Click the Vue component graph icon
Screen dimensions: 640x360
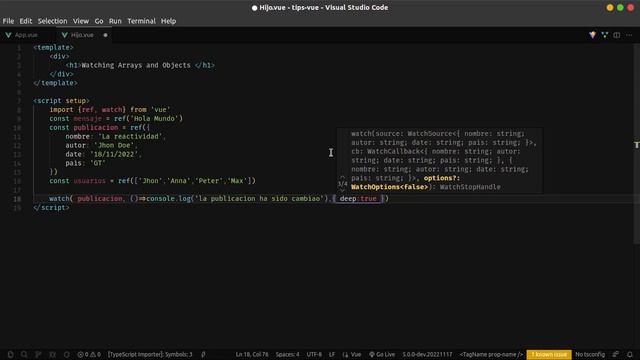tap(604, 35)
